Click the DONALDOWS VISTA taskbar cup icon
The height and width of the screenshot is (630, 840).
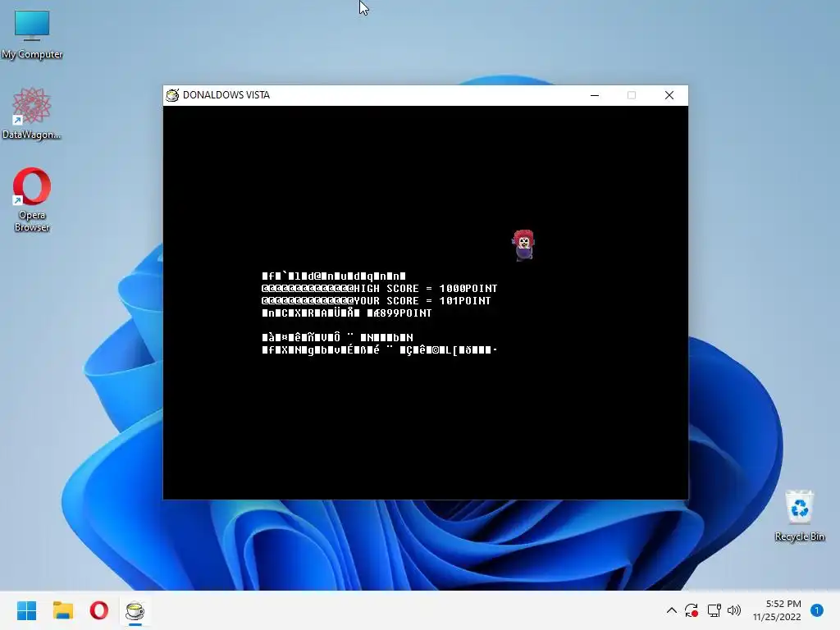coord(135,610)
